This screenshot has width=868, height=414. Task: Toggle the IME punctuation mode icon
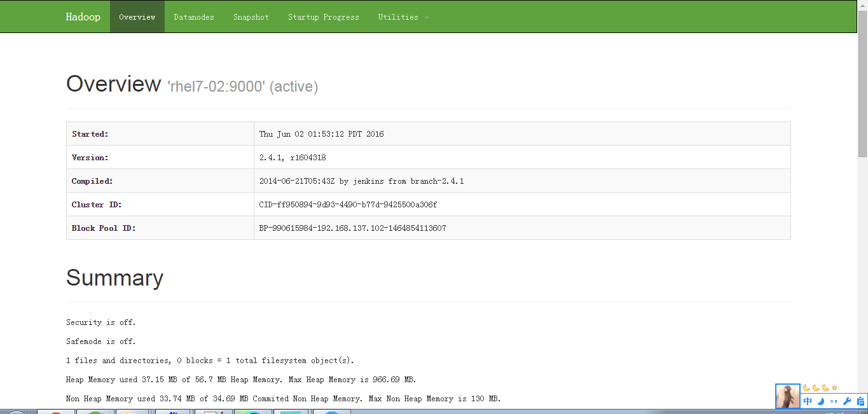point(833,401)
